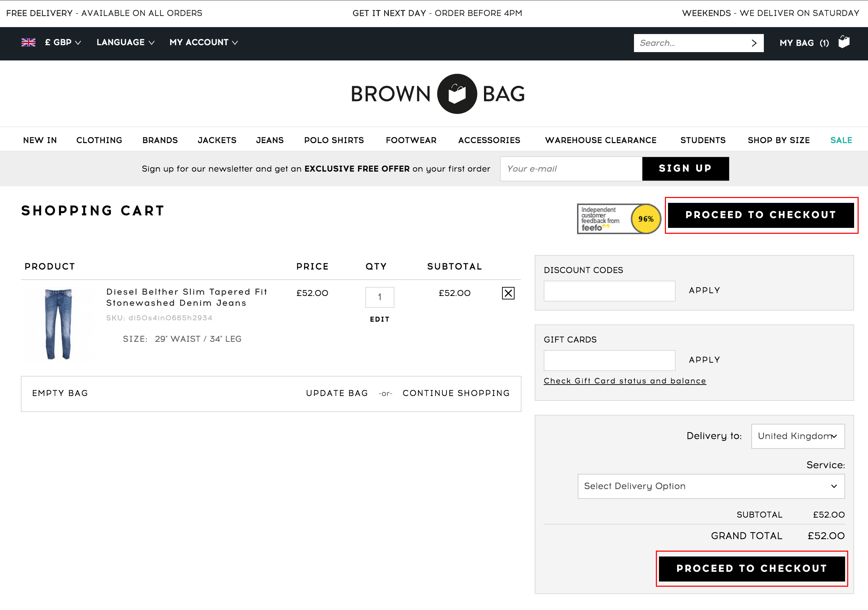Open the Students section
The image size is (868, 610).
click(703, 140)
